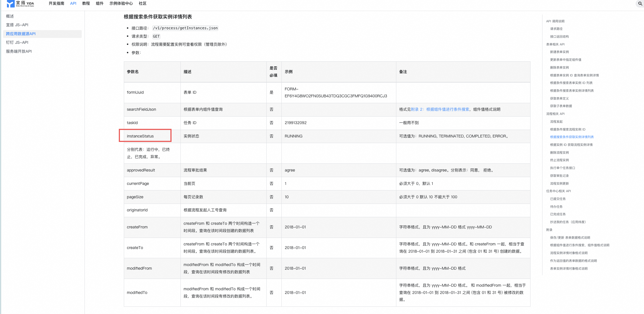The width and height of the screenshot is (644, 314).
Task: Click the YIDA logo icon
Action: tap(11, 4)
